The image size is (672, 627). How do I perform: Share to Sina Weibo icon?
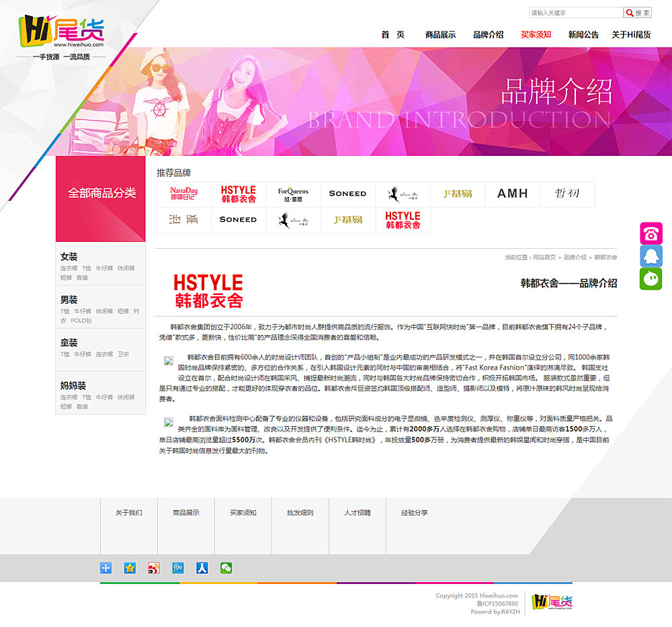point(154,568)
